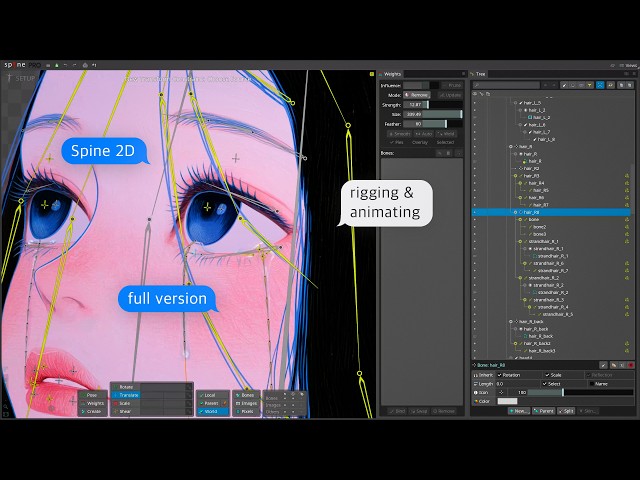This screenshot has height=480, width=640.
Task: Collapse the hair_R3 bone node
Action: pyautogui.click(x=516, y=176)
